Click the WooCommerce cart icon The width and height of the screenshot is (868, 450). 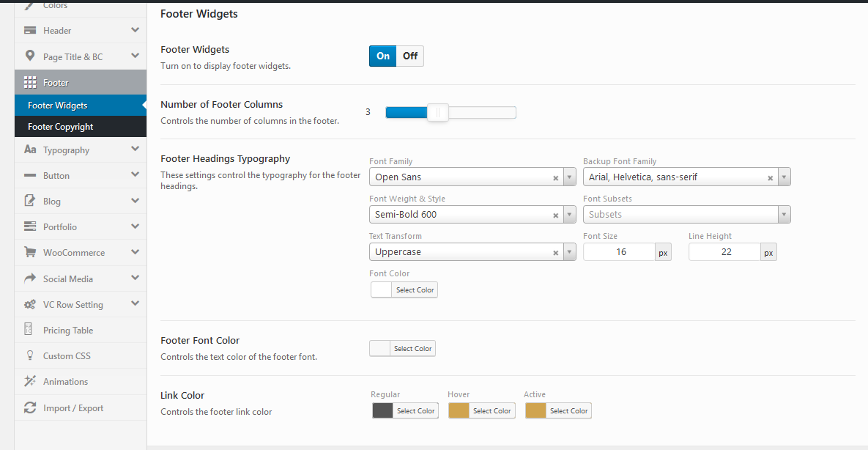[30, 252]
